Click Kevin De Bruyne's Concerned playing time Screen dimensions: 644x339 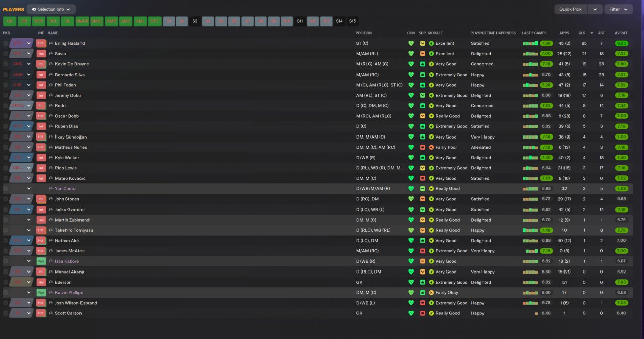tap(482, 64)
